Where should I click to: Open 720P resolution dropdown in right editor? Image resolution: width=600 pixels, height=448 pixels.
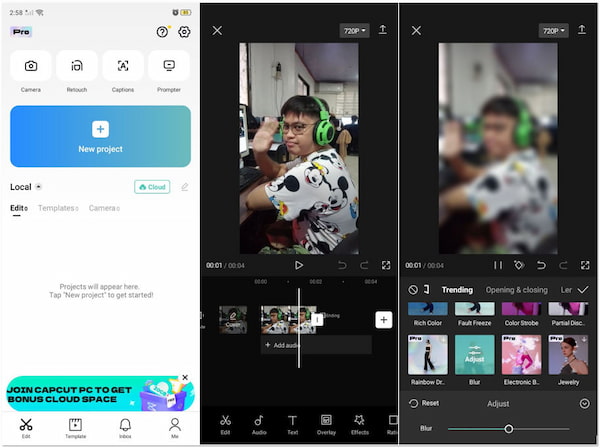[554, 31]
